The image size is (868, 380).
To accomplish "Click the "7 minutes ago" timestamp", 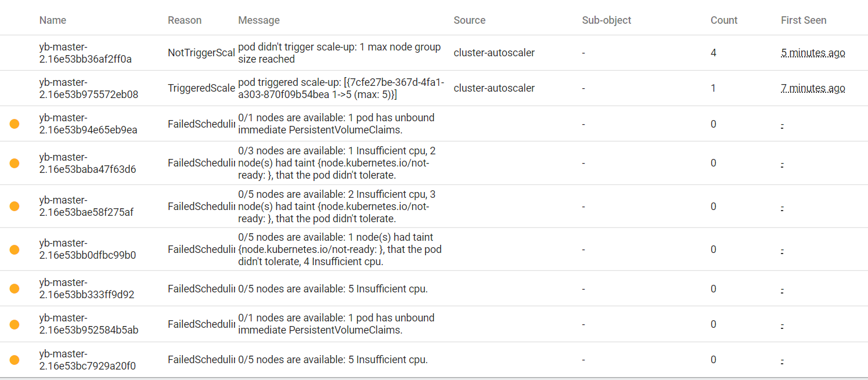I will pos(813,88).
